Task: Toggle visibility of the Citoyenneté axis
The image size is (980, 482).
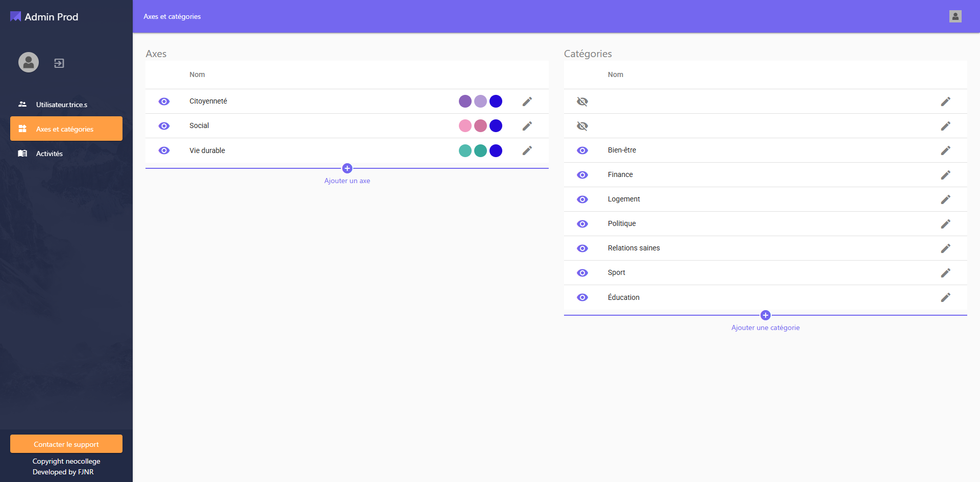Action: 164,102
